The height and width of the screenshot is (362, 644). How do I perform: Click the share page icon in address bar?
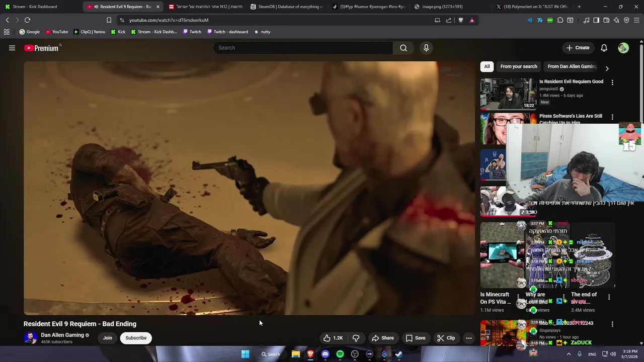[x=449, y=20]
